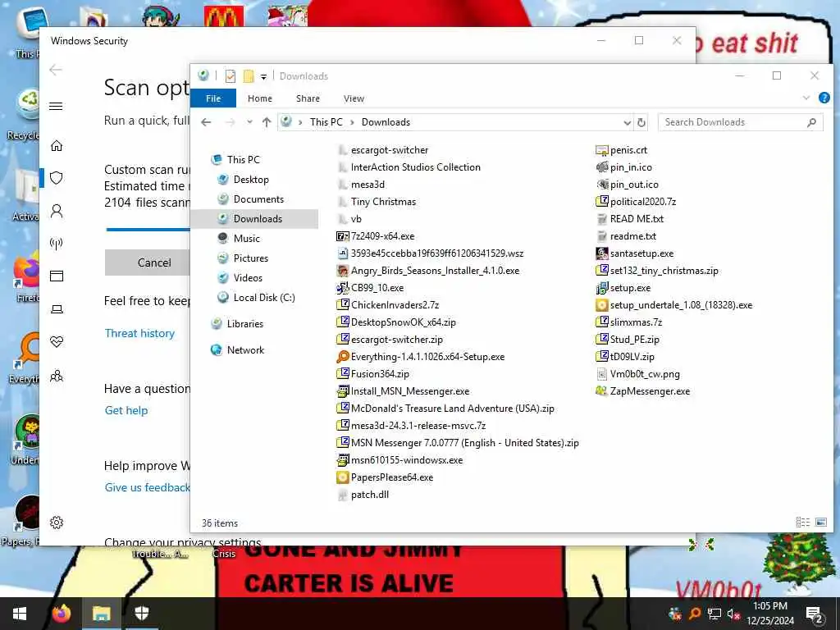The image size is (840, 630).
Task: Click Windows Security back arrow
Action: [x=56, y=70]
